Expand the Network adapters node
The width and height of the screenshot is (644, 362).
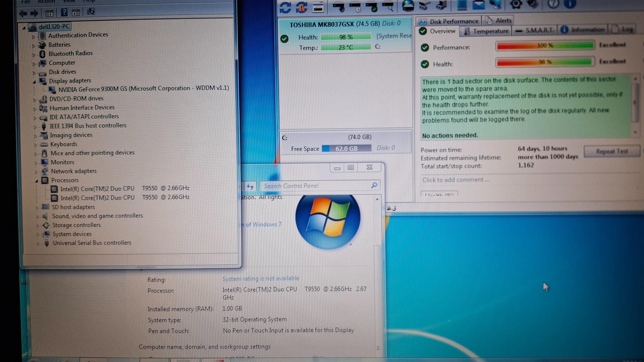coord(36,172)
